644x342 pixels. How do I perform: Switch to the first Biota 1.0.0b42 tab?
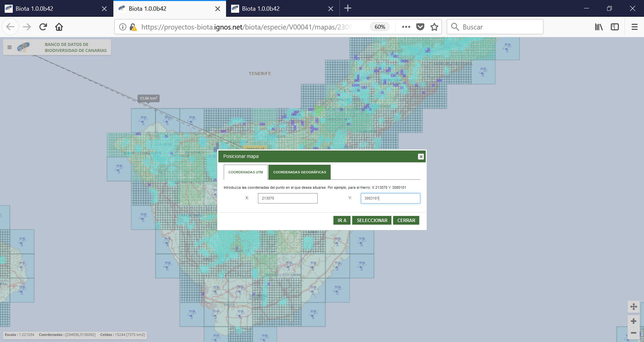pyautogui.click(x=56, y=8)
